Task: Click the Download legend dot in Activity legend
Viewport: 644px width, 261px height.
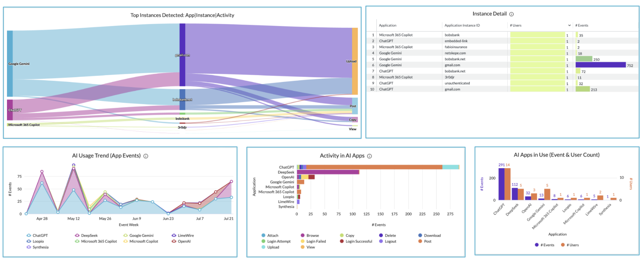Action: tap(420, 235)
